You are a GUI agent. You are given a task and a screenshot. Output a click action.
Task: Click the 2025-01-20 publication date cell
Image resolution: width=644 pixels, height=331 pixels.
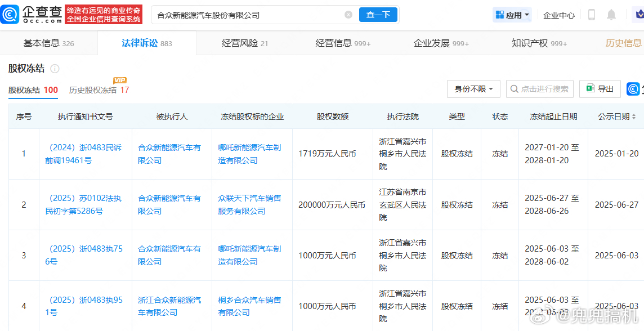tap(616, 154)
